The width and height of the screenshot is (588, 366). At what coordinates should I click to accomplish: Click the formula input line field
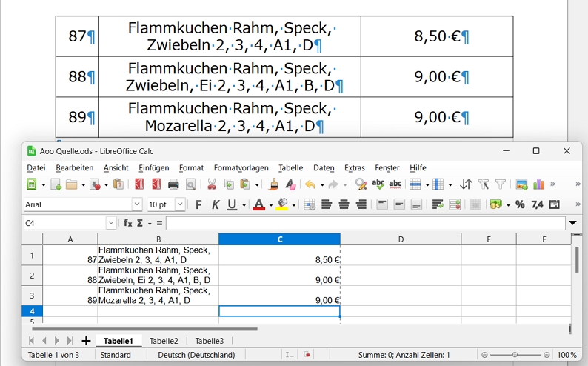click(x=364, y=223)
